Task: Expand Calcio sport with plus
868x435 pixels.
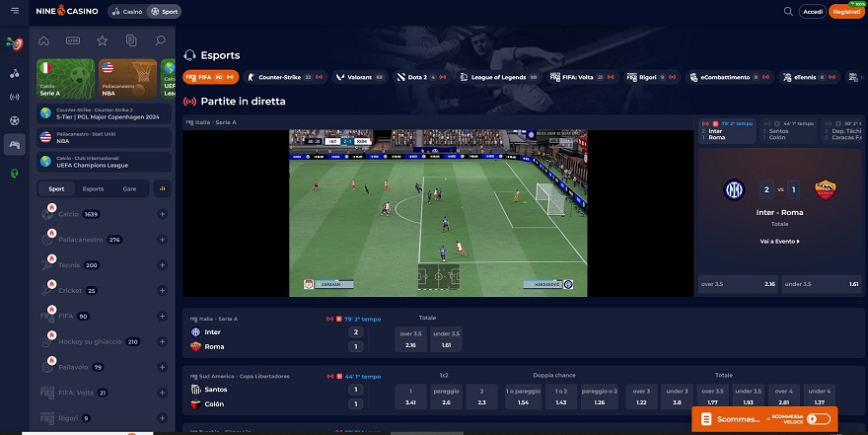Action: tap(162, 214)
